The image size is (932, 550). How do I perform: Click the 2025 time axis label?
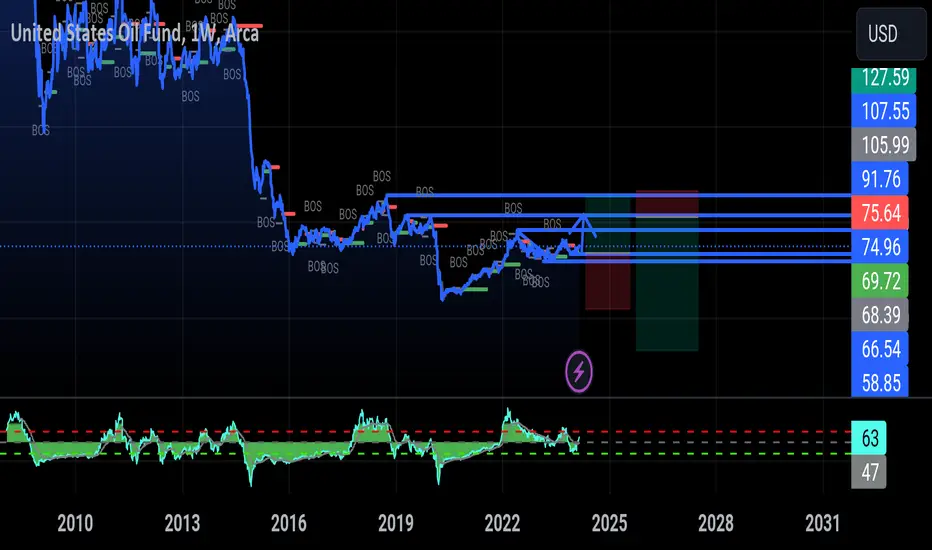[609, 523]
